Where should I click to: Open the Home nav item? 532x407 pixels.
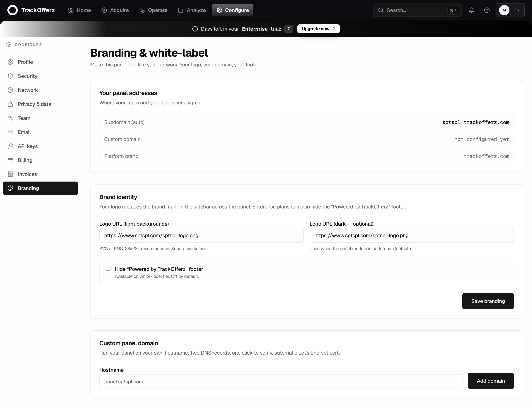(x=80, y=10)
